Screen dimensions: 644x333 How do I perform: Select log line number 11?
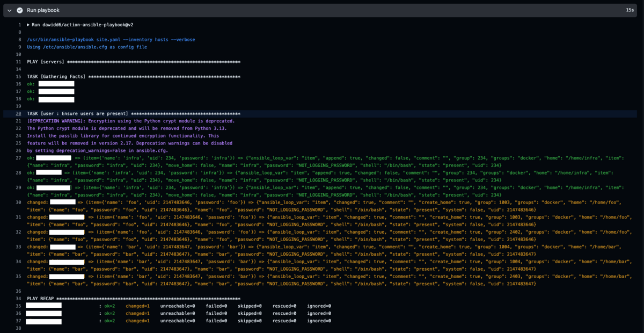click(18, 62)
